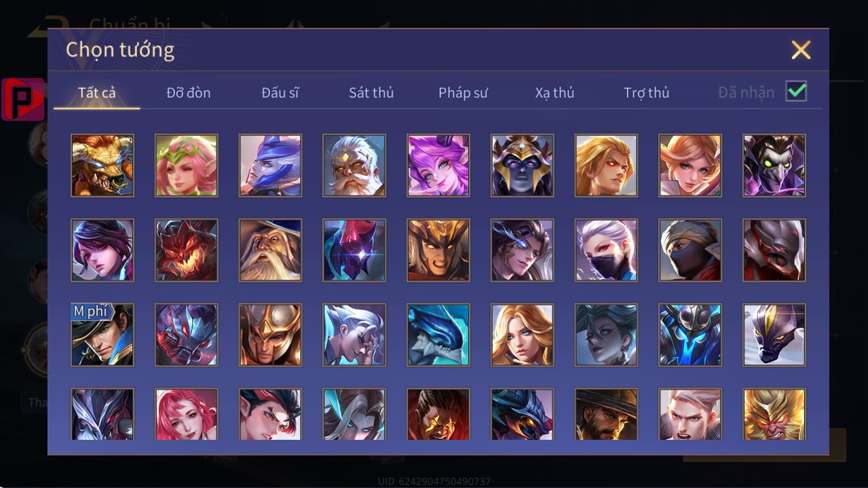Pick the pink-haired elf hero with green crown
This screenshot has height=488, width=868.
coord(187,166)
